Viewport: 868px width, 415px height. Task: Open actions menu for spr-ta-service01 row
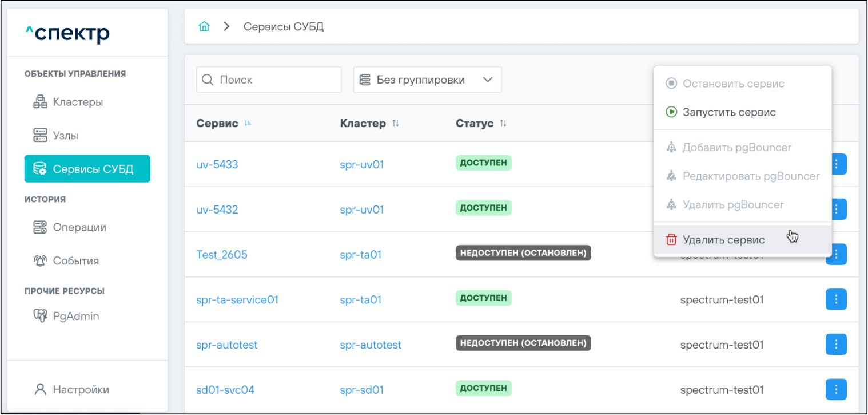coord(836,299)
